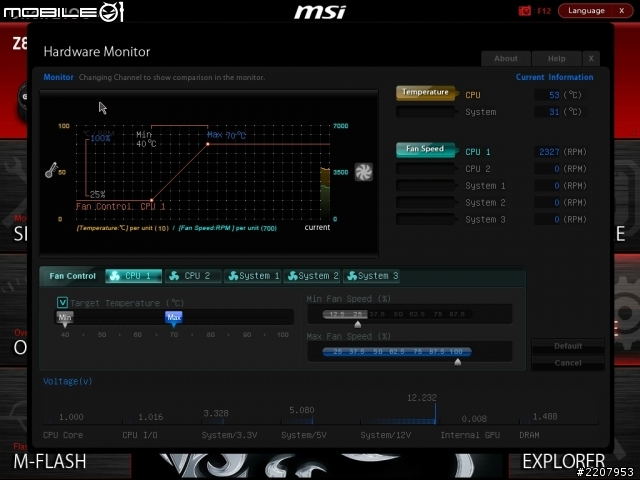Select the CPU 1 fan control tab
The width and height of the screenshot is (640, 480).
click(133, 276)
